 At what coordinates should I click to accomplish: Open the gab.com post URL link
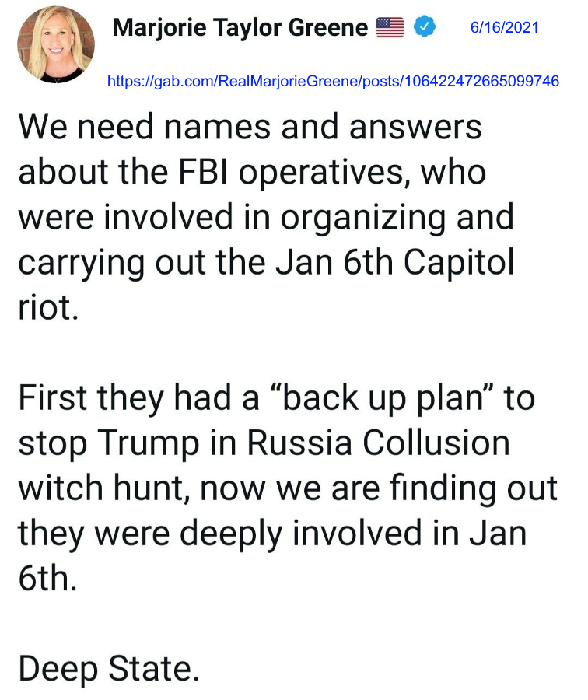tap(333, 81)
